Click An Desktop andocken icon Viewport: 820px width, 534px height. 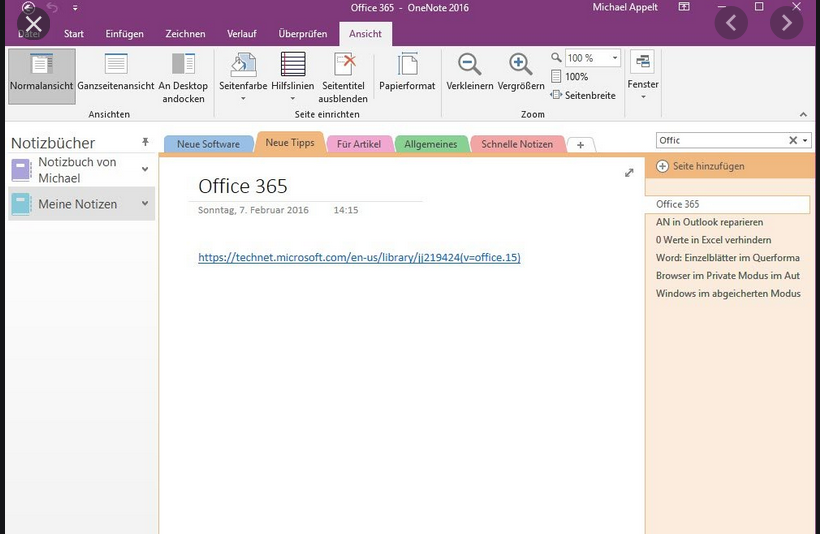coord(183,64)
